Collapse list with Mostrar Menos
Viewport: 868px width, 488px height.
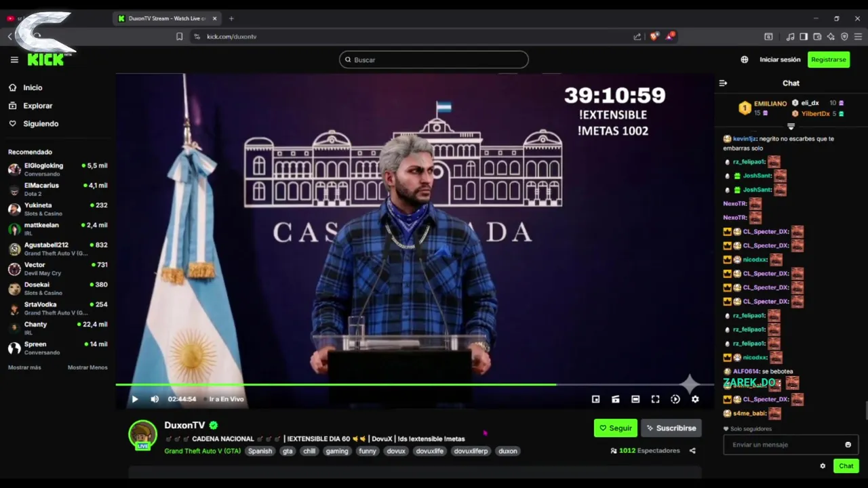tap(87, 367)
